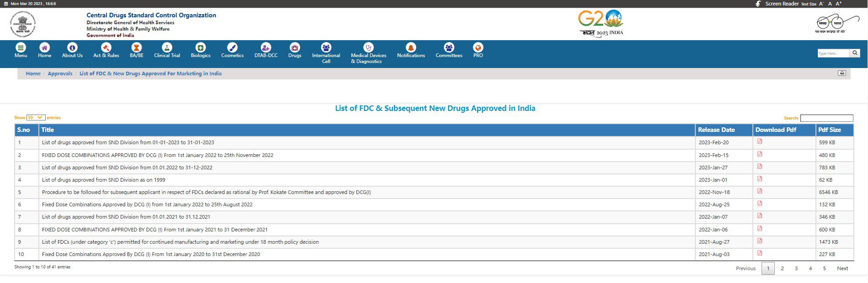Viewport: 868px width, 283px height.
Task: Download PDF for row 9 category 'c' FDCs
Action: tap(760, 241)
